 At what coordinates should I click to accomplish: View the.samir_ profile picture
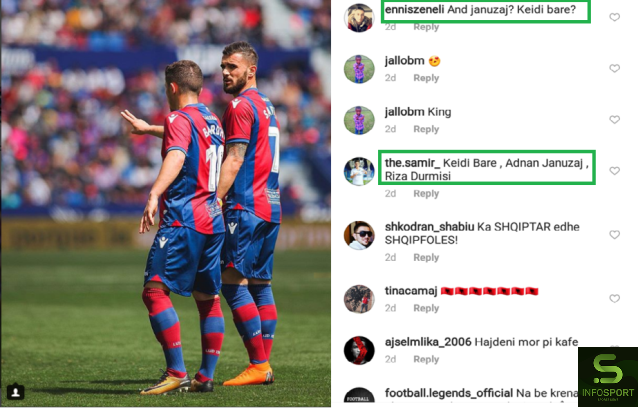[359, 171]
